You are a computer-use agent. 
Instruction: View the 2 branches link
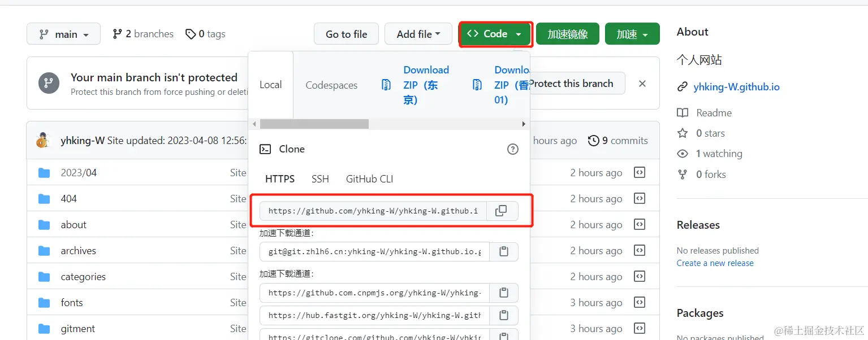(x=143, y=34)
